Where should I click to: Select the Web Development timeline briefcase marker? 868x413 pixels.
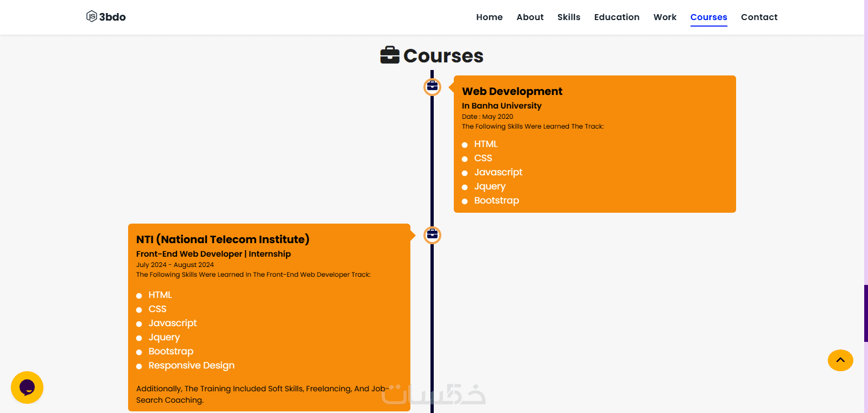point(432,87)
